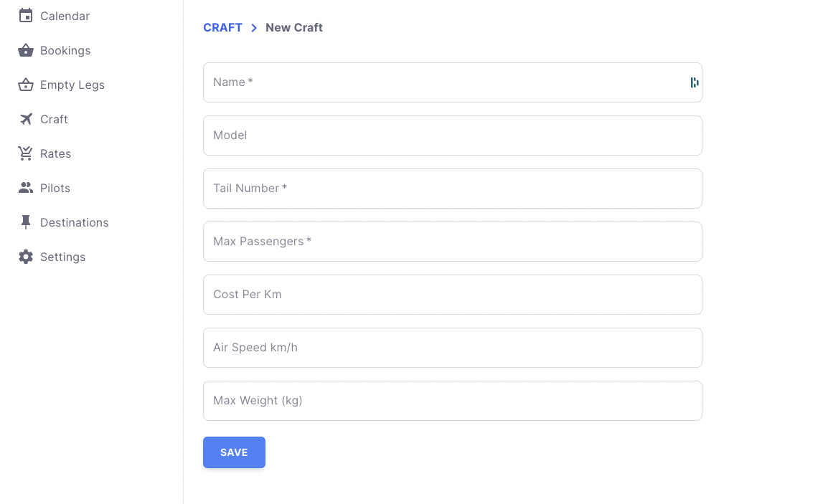
Task: Click the Pilots people icon
Action: tap(26, 188)
